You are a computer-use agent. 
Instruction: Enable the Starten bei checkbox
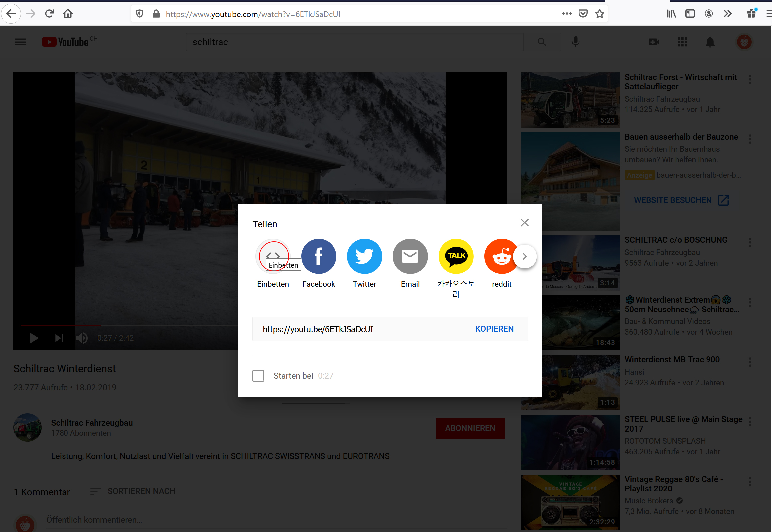pos(258,376)
